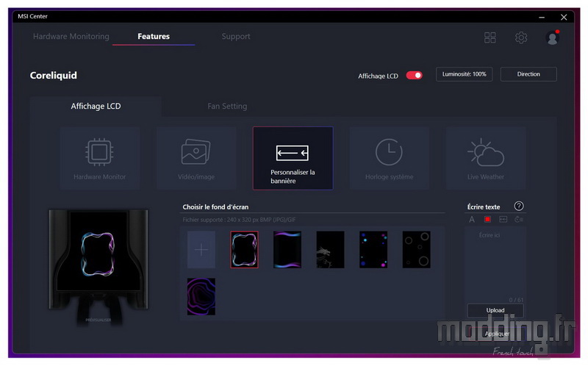Click the Upload button
This screenshot has width=588, height=366.
495,310
